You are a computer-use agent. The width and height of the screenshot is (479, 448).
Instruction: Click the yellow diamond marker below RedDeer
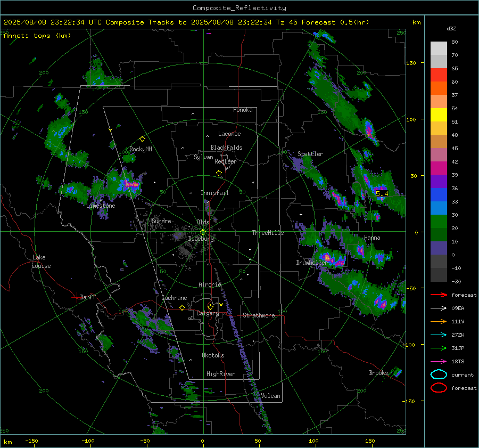(219, 173)
